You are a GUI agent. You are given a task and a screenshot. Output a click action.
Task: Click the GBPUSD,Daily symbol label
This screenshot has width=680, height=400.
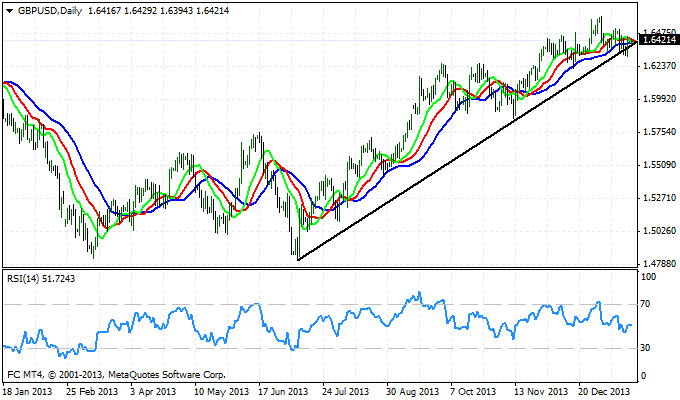pyautogui.click(x=50, y=11)
